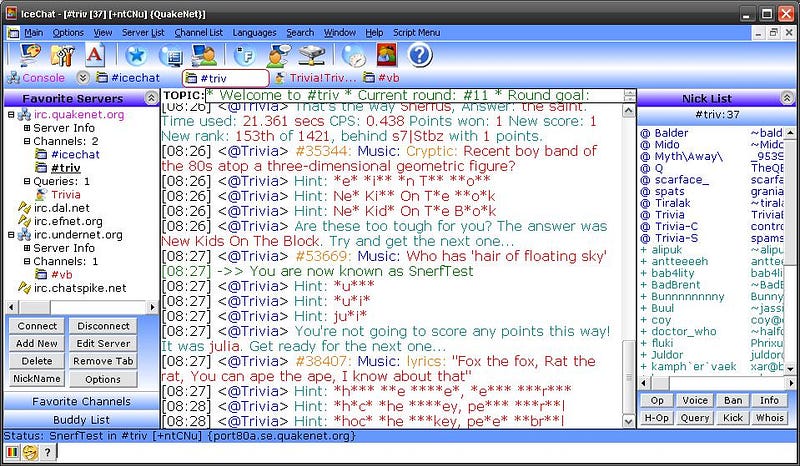Click the Connect button
The width and height of the screenshot is (800, 466).
point(37,326)
